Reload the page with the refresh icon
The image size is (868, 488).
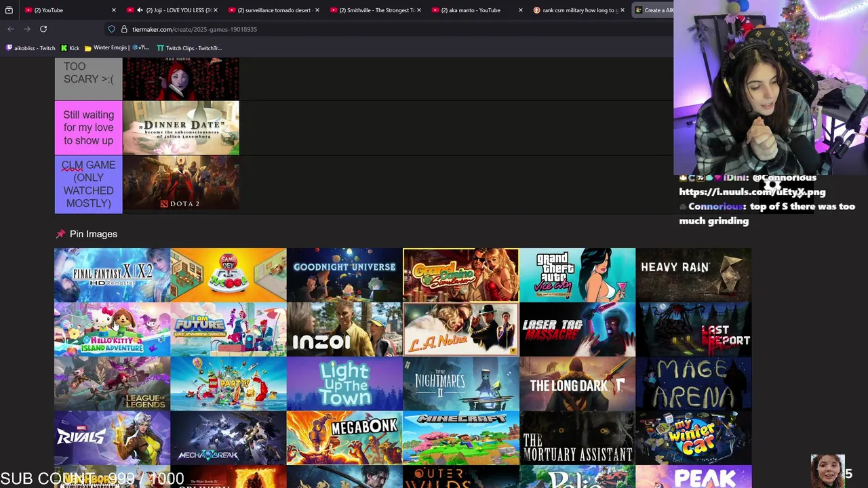(x=43, y=29)
